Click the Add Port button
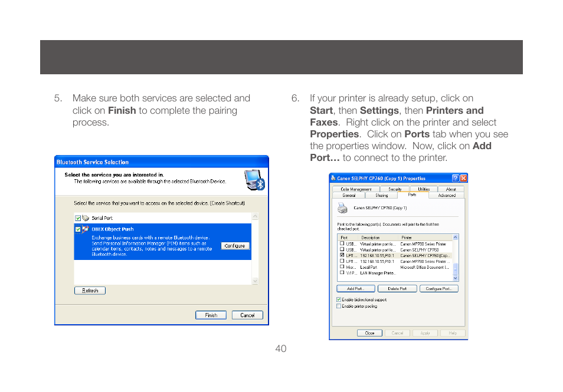 (356, 289)
